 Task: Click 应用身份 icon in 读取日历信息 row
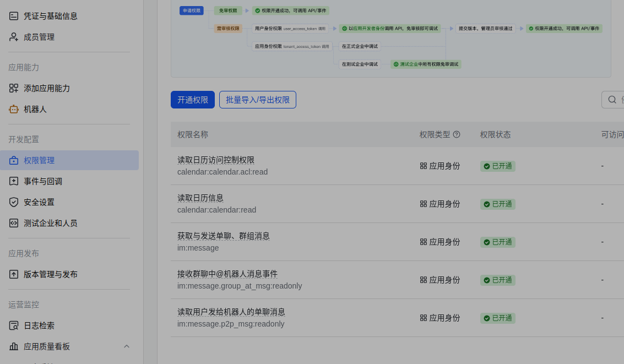point(424,204)
